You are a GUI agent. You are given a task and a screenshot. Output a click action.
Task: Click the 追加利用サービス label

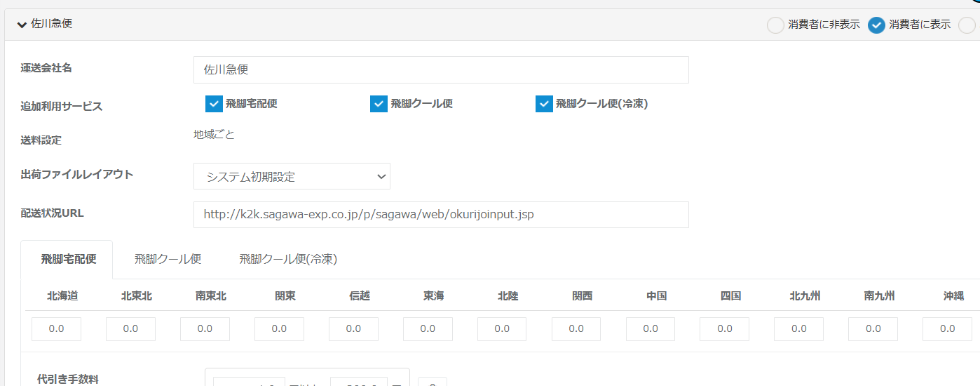pyautogui.click(x=62, y=107)
